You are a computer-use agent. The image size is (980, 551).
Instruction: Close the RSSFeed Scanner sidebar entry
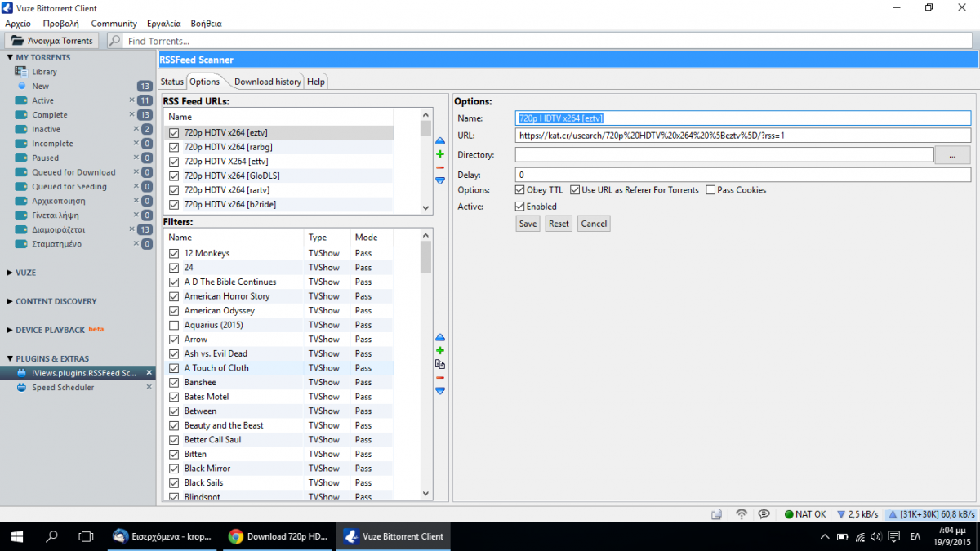pyautogui.click(x=149, y=373)
